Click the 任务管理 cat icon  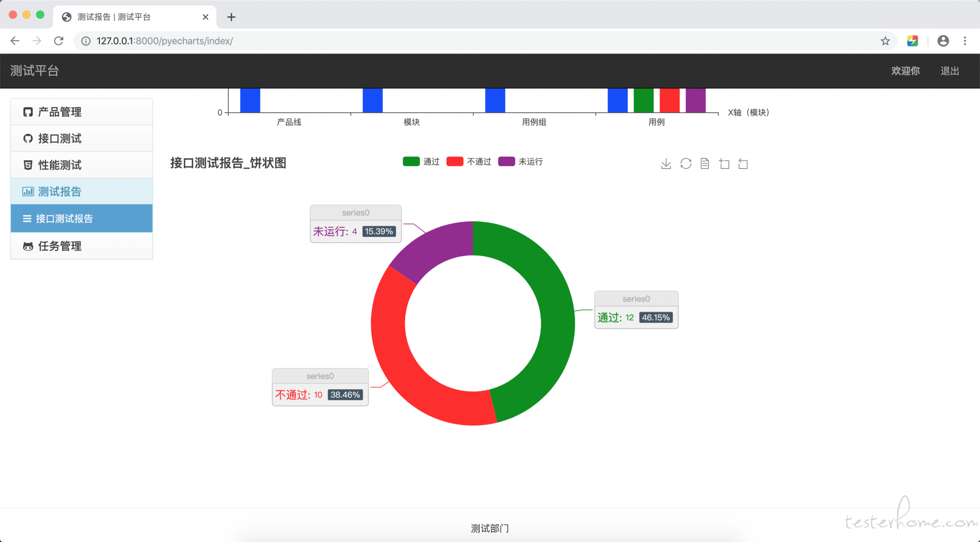pyautogui.click(x=28, y=246)
